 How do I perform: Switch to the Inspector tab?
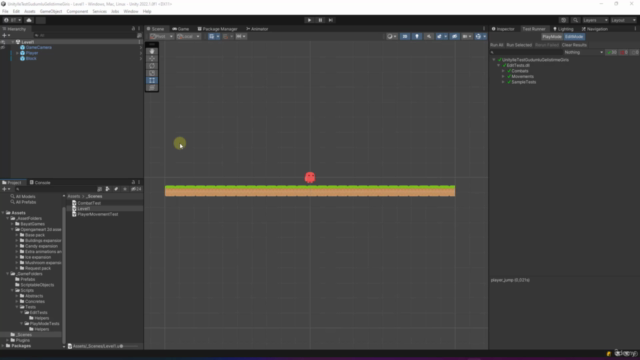503,29
